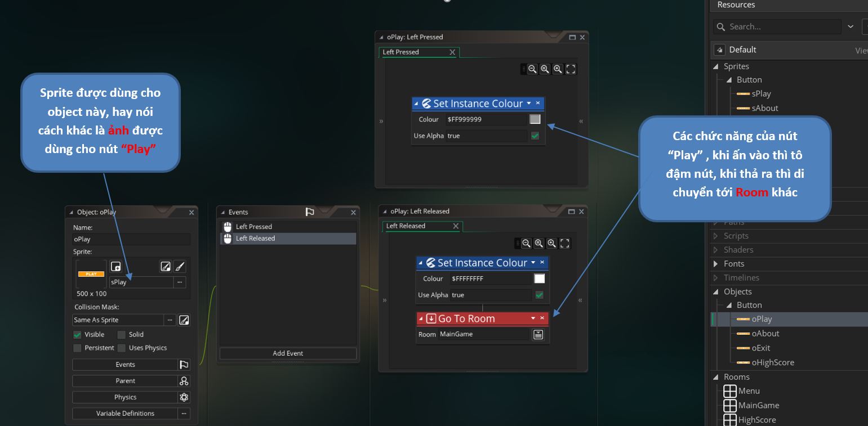The width and height of the screenshot is (868, 426).
Task: Enable the Solid checkbox
Action: [x=122, y=335]
